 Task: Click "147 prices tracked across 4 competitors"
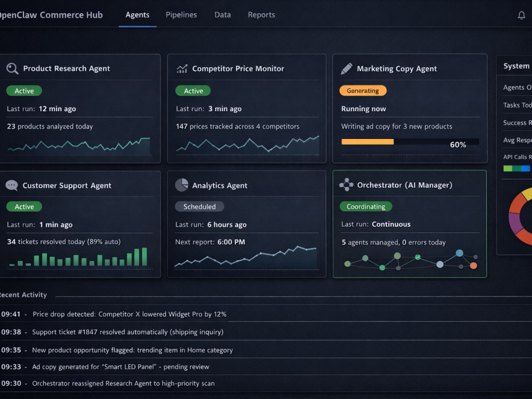(x=237, y=126)
